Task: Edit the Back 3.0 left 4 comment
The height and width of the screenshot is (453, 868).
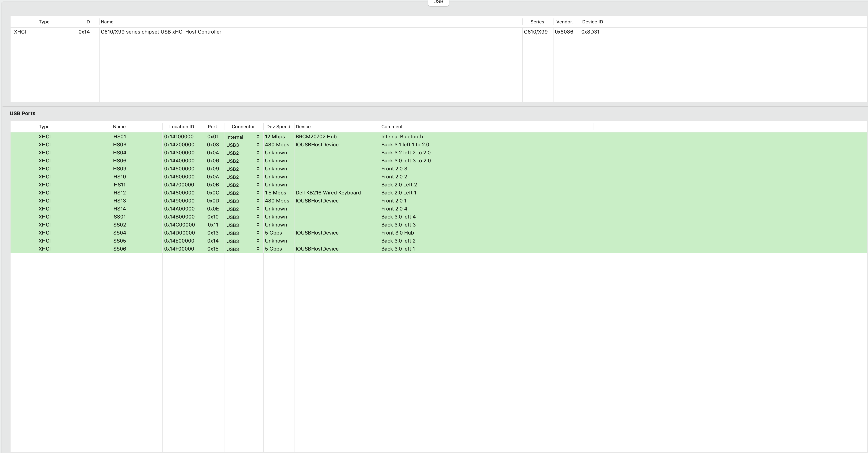Action: click(398, 217)
